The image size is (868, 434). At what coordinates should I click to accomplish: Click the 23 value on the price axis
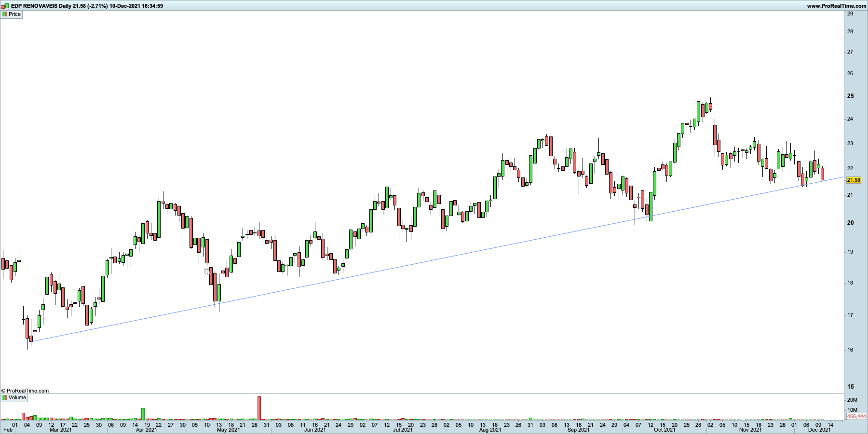[850, 143]
